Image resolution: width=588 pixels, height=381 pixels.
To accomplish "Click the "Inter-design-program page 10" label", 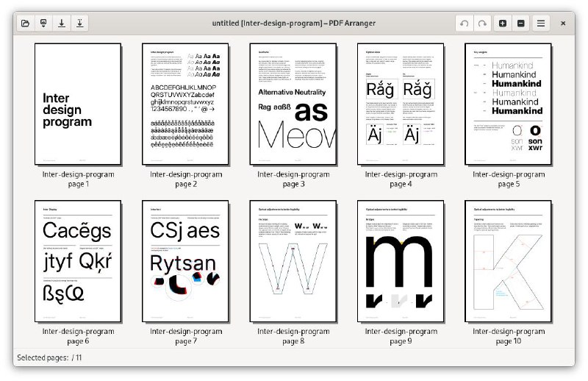I will point(509,336).
